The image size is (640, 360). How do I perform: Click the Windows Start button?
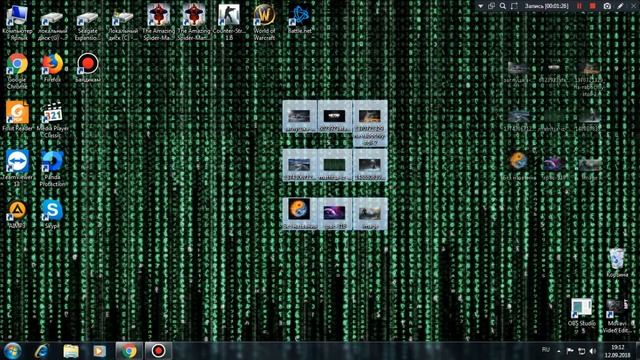(13, 351)
